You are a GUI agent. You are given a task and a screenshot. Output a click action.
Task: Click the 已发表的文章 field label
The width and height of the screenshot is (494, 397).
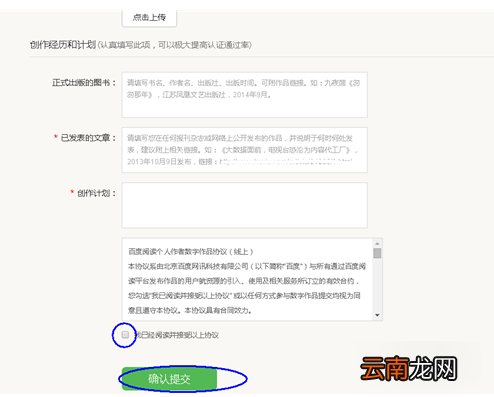pos(88,138)
